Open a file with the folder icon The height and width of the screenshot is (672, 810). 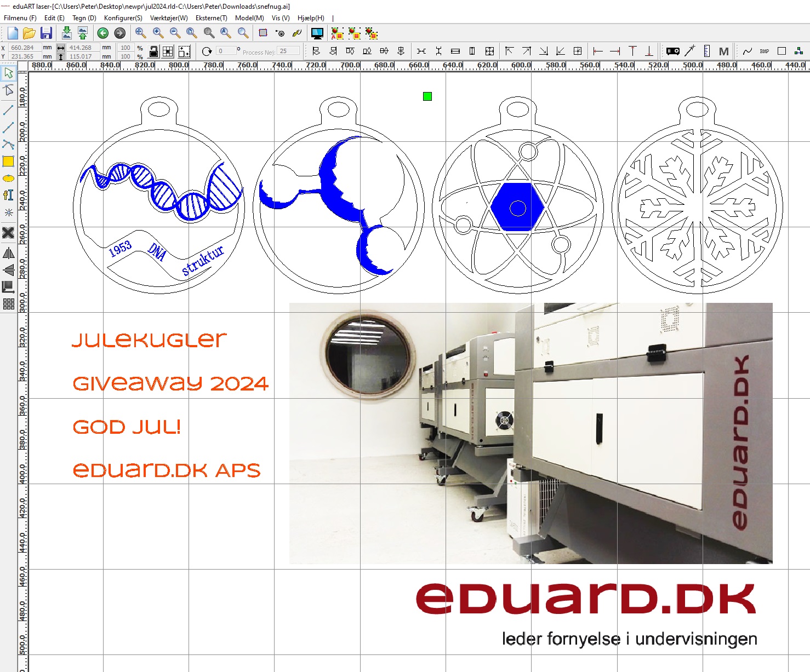click(29, 33)
